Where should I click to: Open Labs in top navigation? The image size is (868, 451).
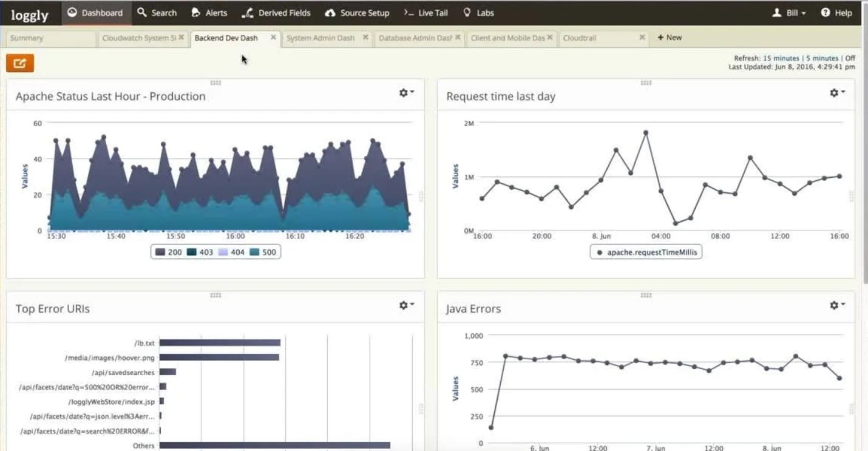tap(478, 13)
